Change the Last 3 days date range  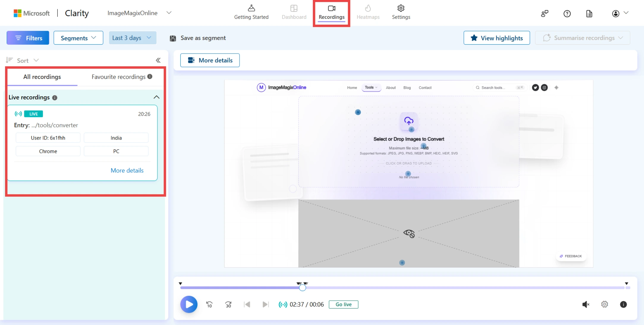click(x=133, y=38)
